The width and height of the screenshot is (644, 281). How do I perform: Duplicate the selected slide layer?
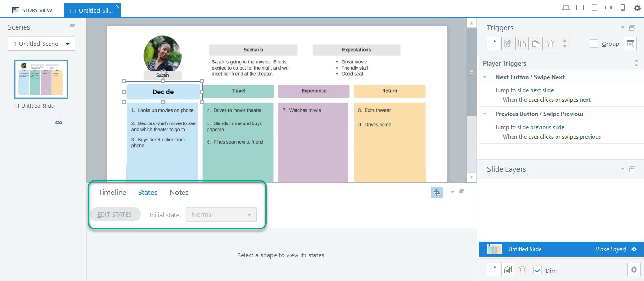coord(507,270)
